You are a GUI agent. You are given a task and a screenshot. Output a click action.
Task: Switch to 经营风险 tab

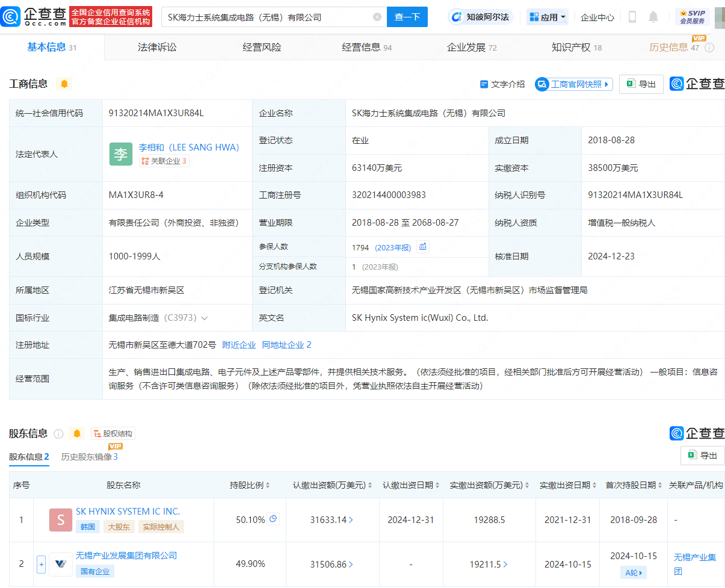[x=262, y=48]
